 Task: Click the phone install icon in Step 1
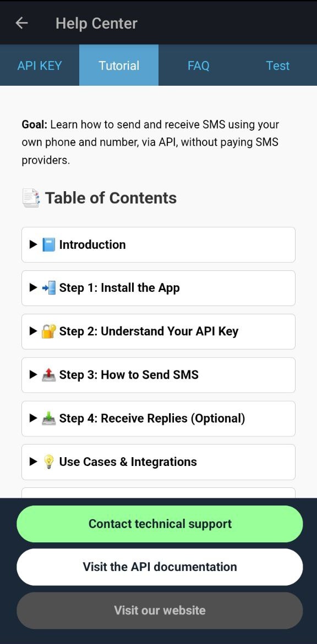click(x=48, y=288)
